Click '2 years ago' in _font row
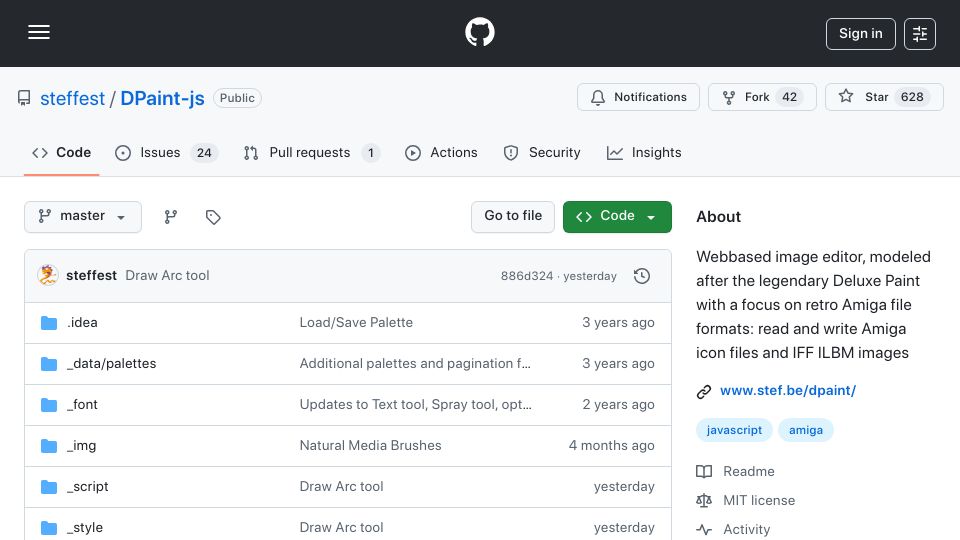960x540 pixels. click(x=618, y=405)
